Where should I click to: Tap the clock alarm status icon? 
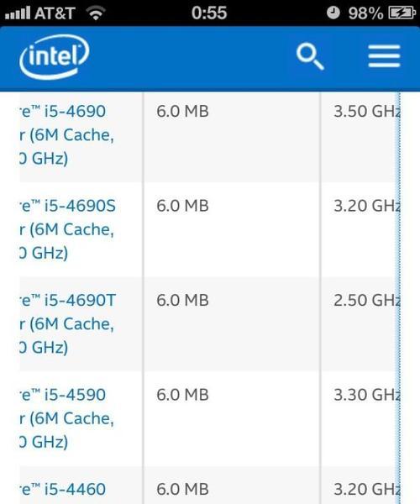(x=333, y=13)
